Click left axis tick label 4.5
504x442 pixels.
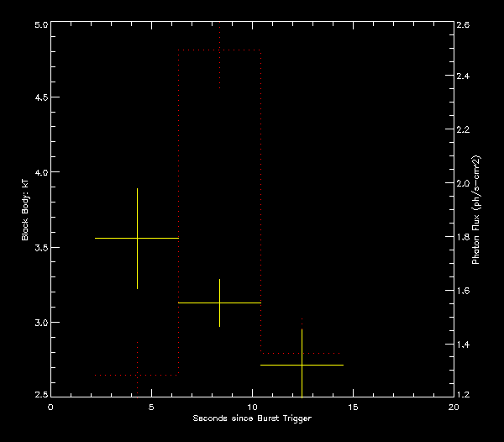(36, 97)
